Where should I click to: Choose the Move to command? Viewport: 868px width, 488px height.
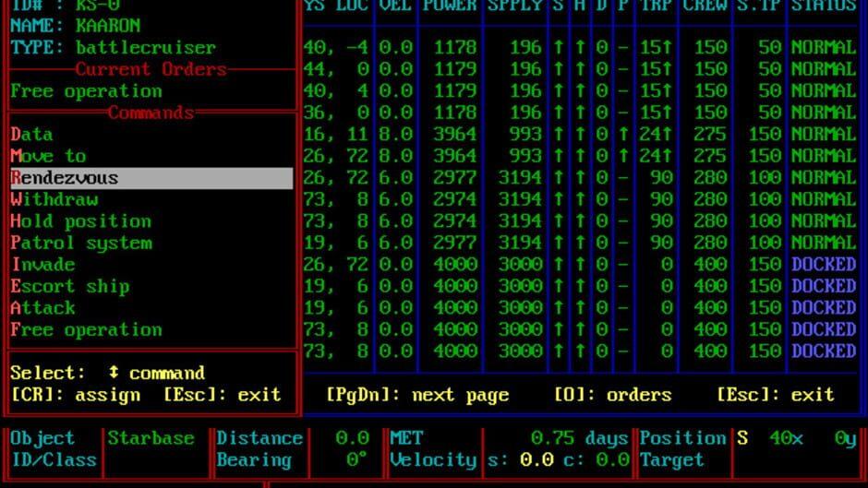click(48, 156)
